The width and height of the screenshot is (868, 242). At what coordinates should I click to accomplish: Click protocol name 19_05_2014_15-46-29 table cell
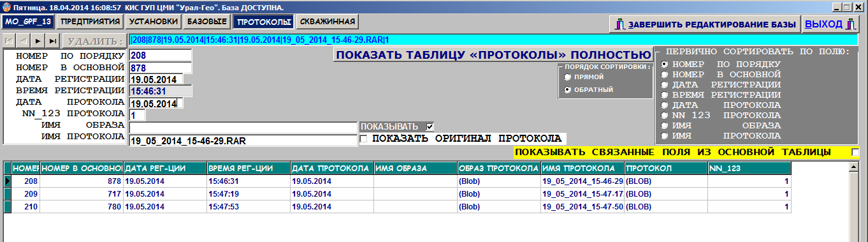point(582,181)
